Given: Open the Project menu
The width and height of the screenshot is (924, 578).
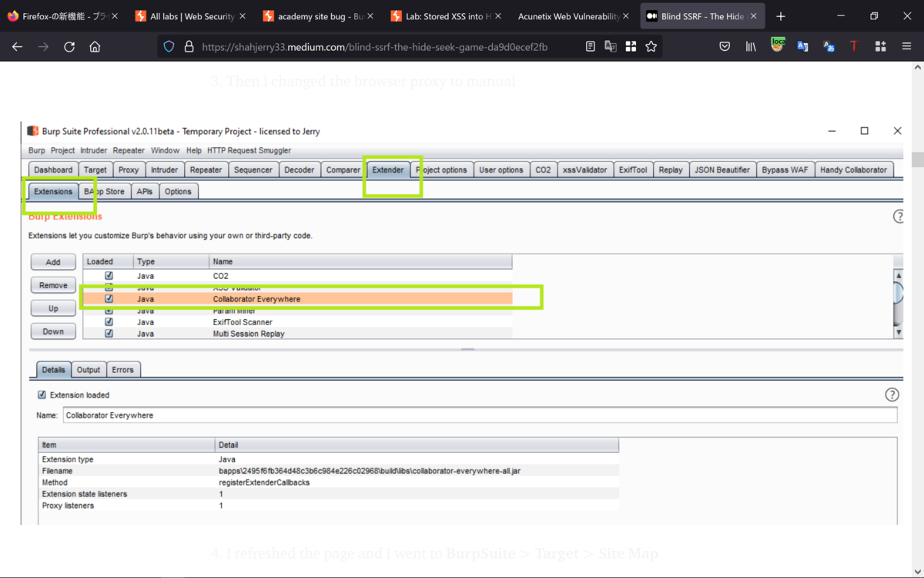Looking at the screenshot, I should click(62, 150).
